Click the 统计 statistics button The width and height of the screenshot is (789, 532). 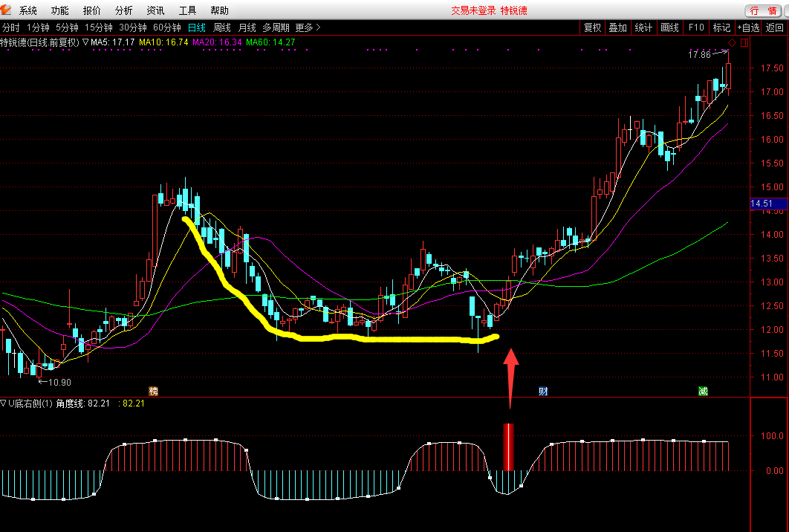click(643, 27)
